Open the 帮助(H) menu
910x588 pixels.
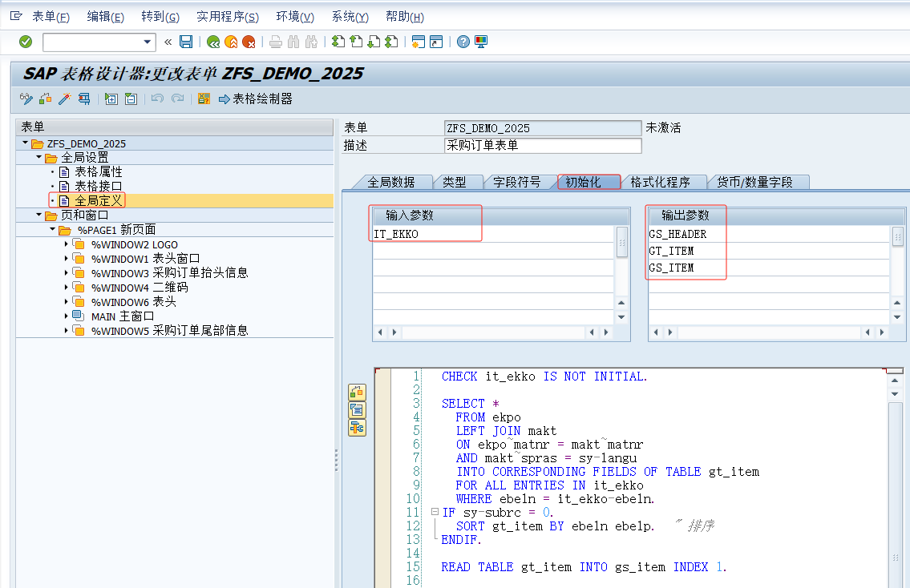click(x=405, y=17)
